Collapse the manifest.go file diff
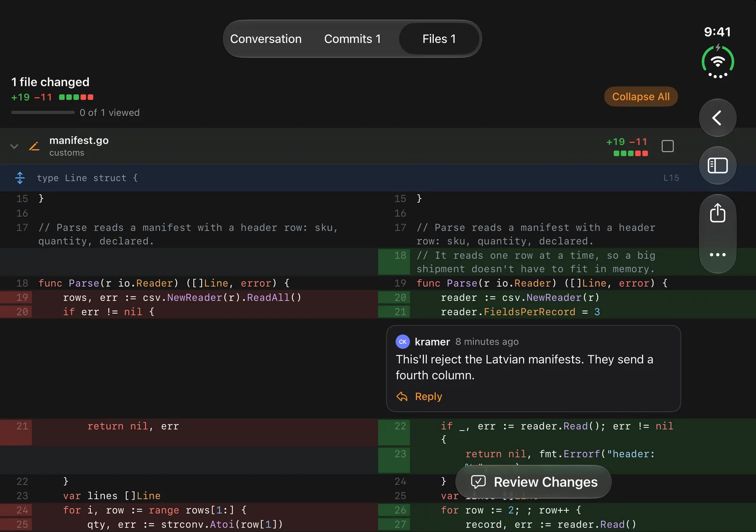The width and height of the screenshot is (756, 532). click(14, 146)
